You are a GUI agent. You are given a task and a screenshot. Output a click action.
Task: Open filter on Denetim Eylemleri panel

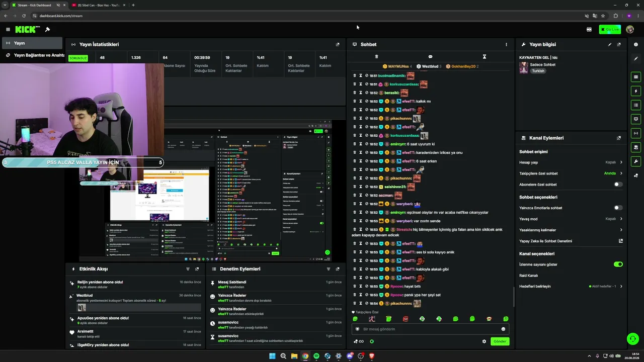(x=328, y=269)
